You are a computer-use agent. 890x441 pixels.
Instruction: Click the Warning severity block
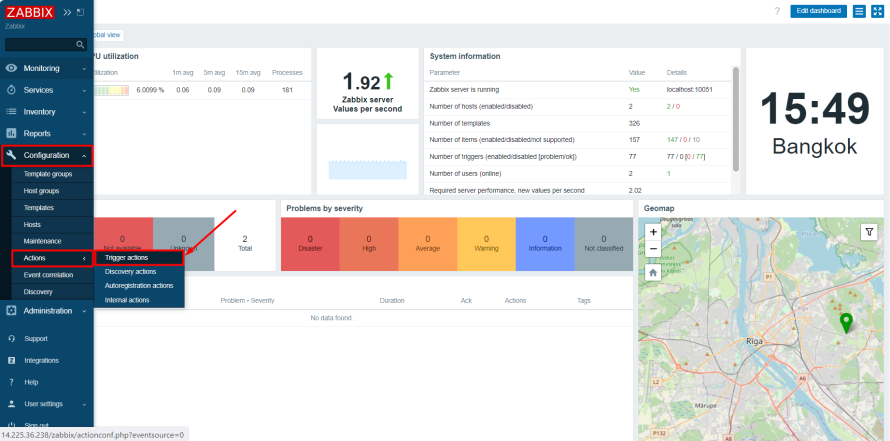[486, 243]
